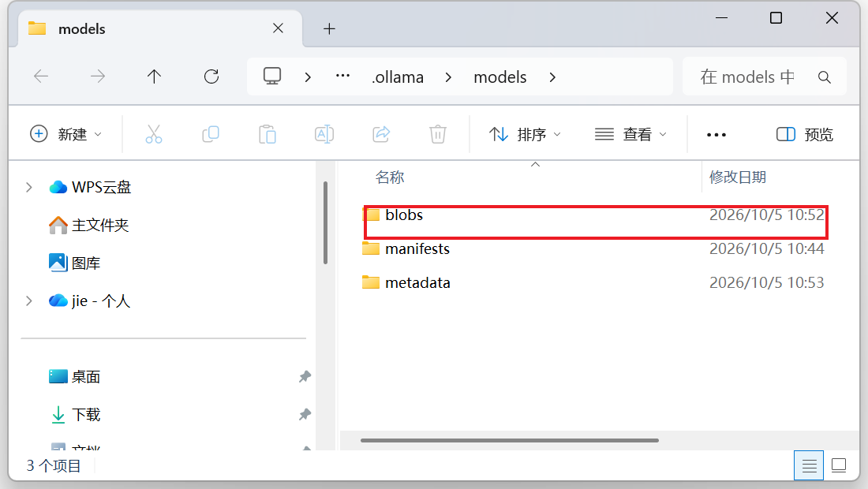The height and width of the screenshot is (489, 868).
Task: Unpin 下载 using its pin icon
Action: 305,414
